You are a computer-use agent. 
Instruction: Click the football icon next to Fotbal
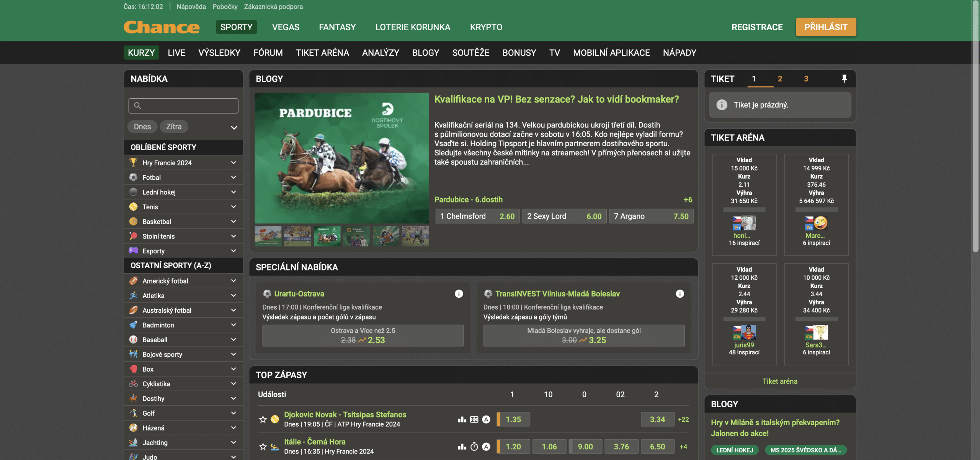click(133, 177)
